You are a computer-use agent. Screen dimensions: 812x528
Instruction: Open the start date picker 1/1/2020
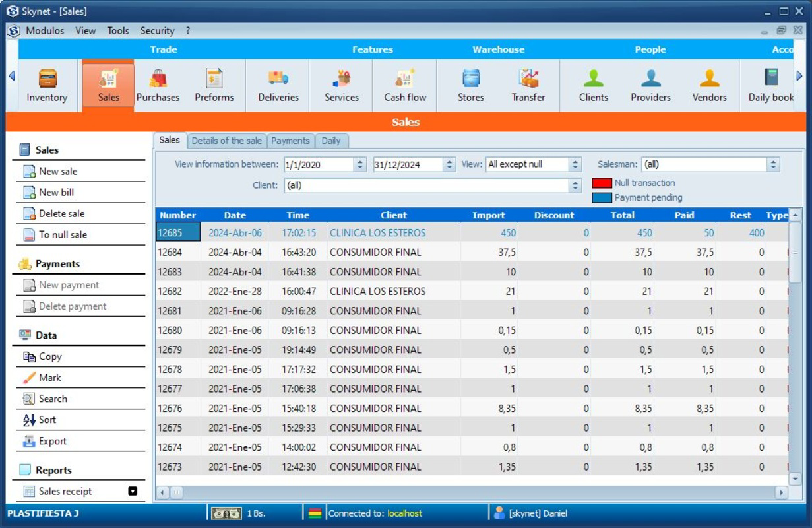point(360,164)
